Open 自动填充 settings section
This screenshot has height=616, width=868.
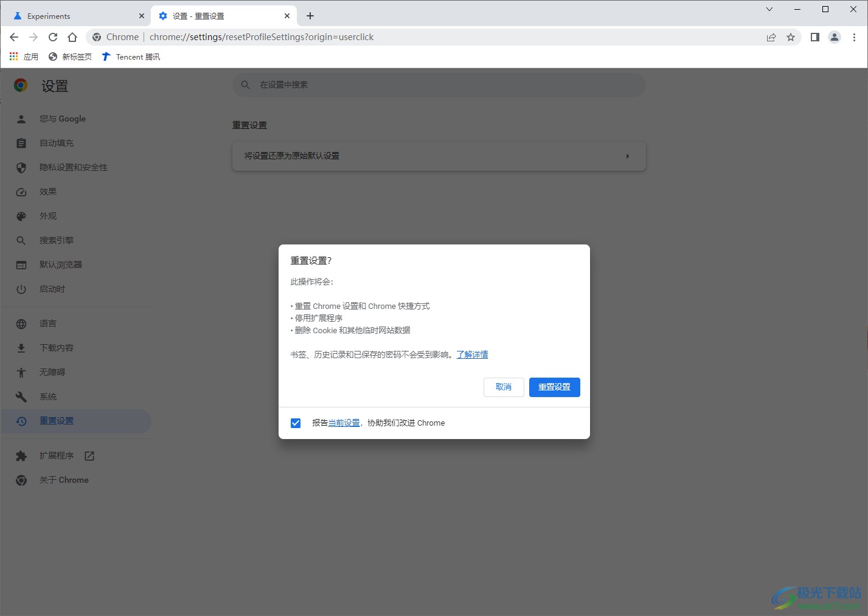pos(76,143)
